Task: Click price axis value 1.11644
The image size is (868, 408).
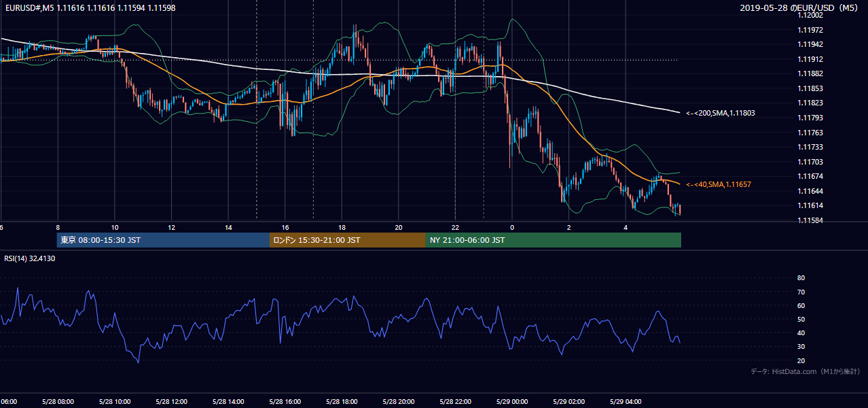Action: (x=810, y=191)
